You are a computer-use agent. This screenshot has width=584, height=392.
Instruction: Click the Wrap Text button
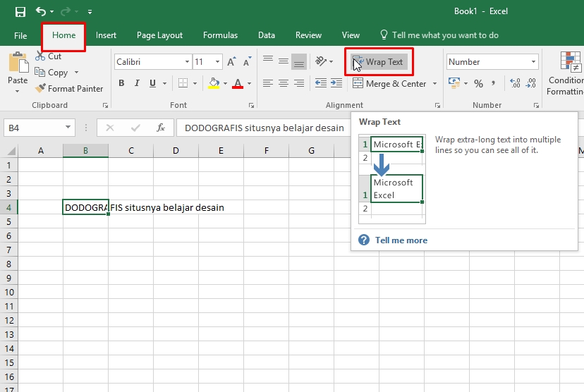[x=379, y=62]
